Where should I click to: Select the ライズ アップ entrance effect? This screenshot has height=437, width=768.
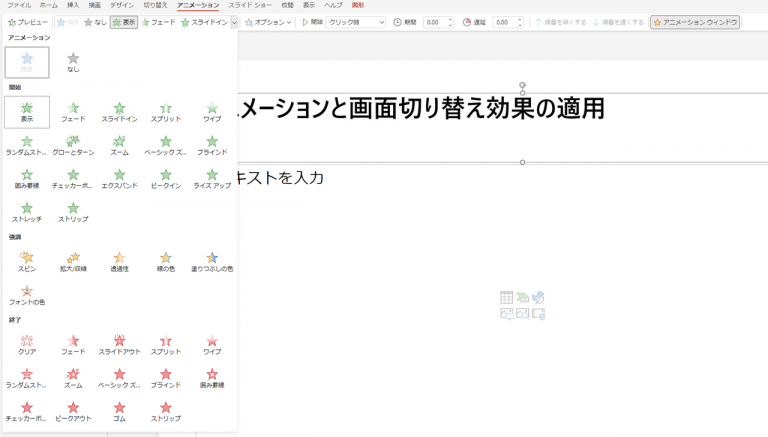point(211,176)
